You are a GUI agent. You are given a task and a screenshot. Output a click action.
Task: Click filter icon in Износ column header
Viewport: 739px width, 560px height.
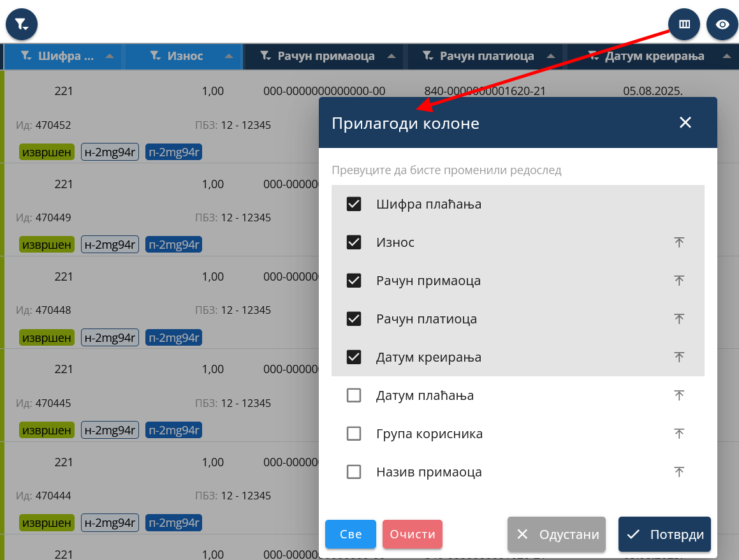[155, 56]
